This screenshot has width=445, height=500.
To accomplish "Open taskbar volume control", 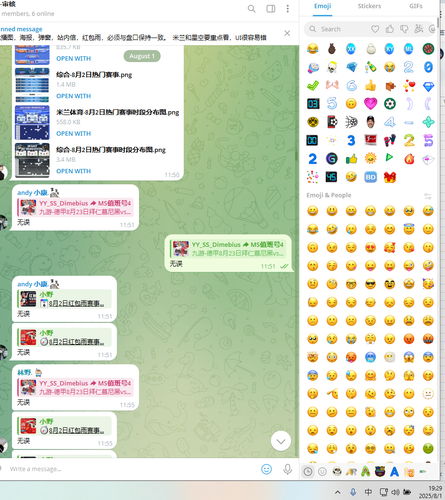I will [x=395, y=492].
